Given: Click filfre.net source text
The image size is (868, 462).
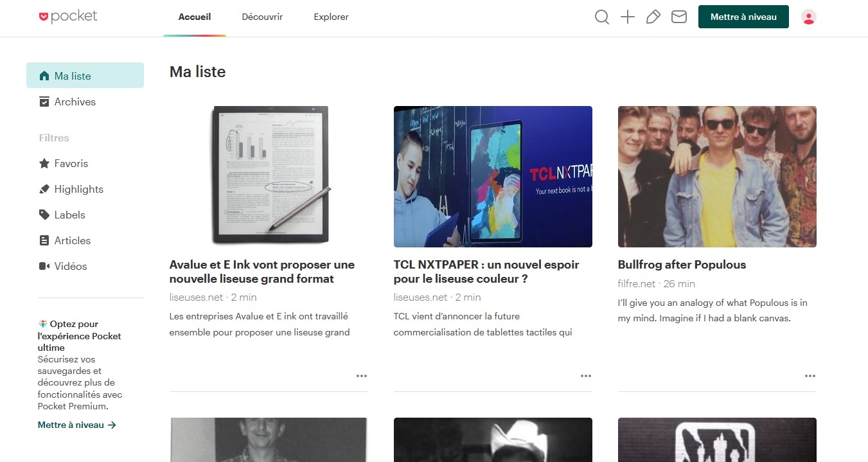Looking at the screenshot, I should tap(637, 283).
